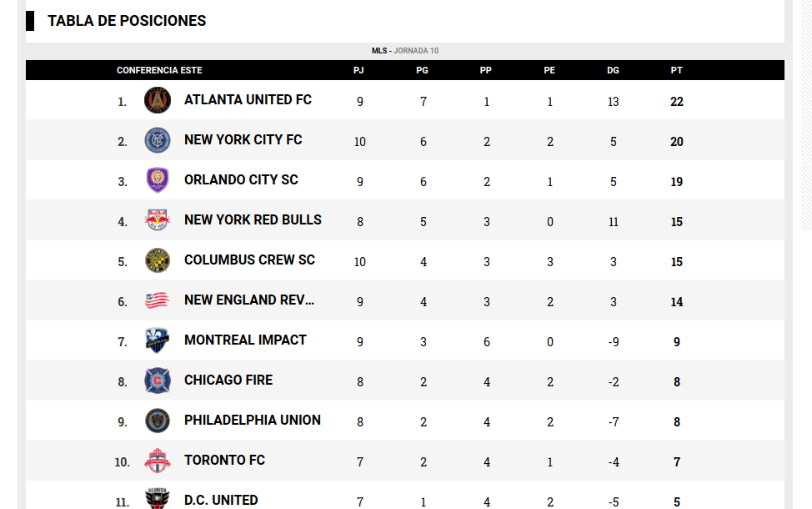Open the Montreal Impact team link

pyautogui.click(x=245, y=340)
